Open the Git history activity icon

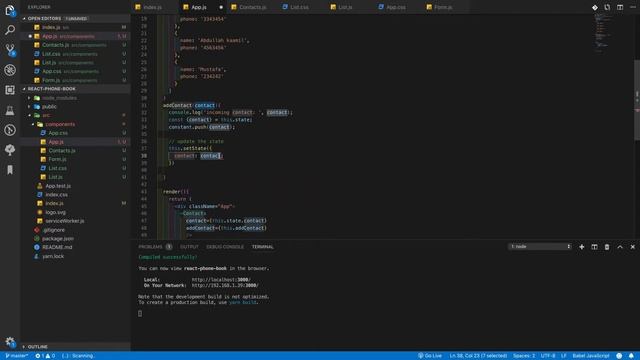[10, 130]
